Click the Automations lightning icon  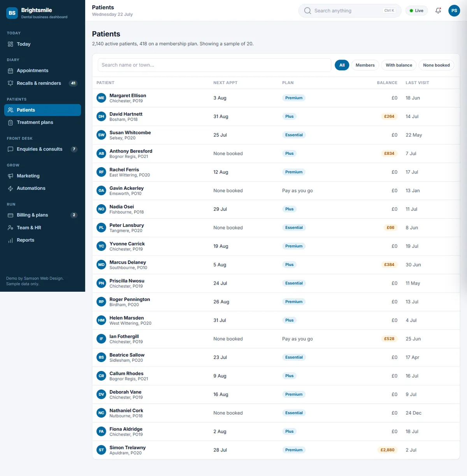click(x=11, y=189)
